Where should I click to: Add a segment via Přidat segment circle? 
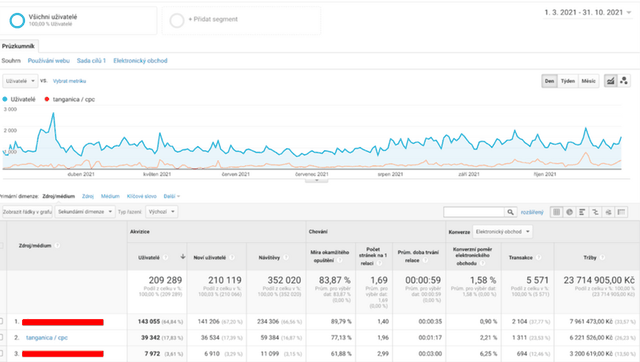click(177, 20)
